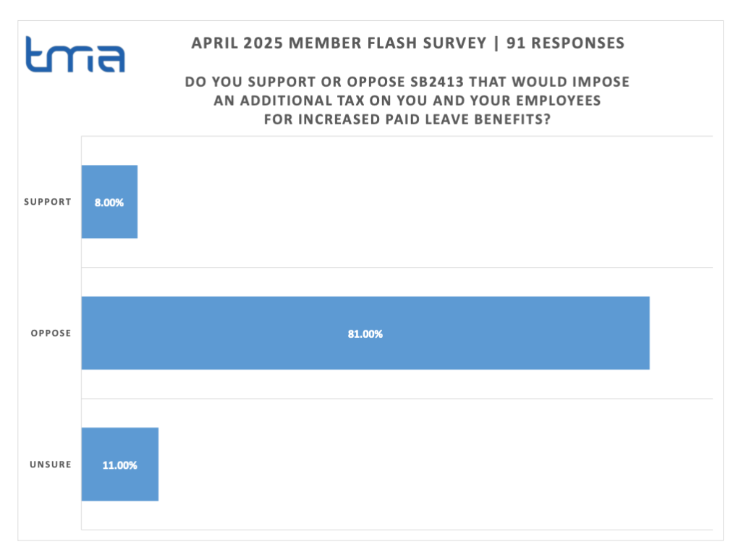Click the empty plot area right of Oppose bar
The height and width of the screenshot is (560, 741).
coord(681,333)
